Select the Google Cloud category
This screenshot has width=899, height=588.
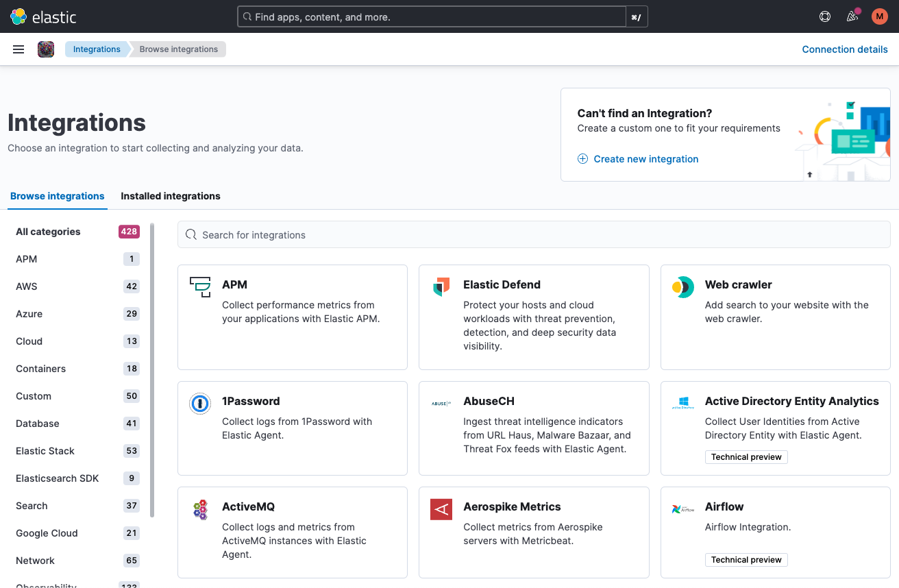coord(77,533)
